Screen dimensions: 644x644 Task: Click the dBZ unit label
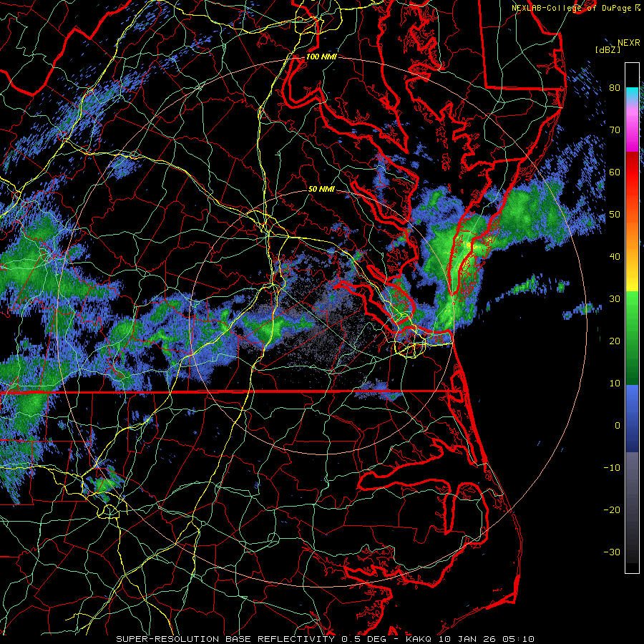pyautogui.click(x=608, y=49)
